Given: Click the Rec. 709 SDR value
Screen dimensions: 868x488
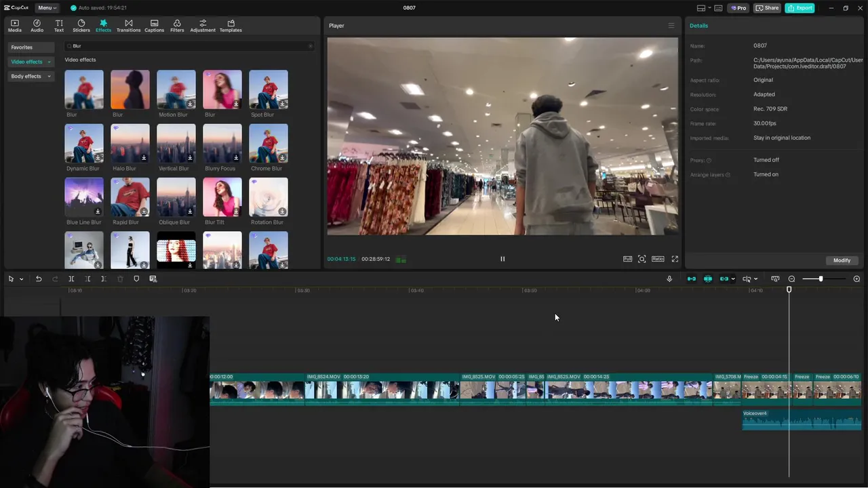Looking at the screenshot, I should pos(770,109).
